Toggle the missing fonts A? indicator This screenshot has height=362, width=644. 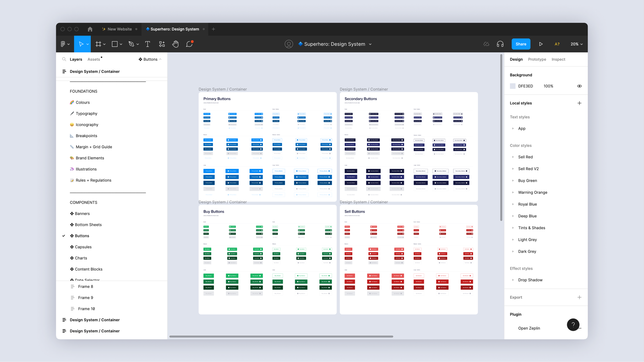coord(557,44)
